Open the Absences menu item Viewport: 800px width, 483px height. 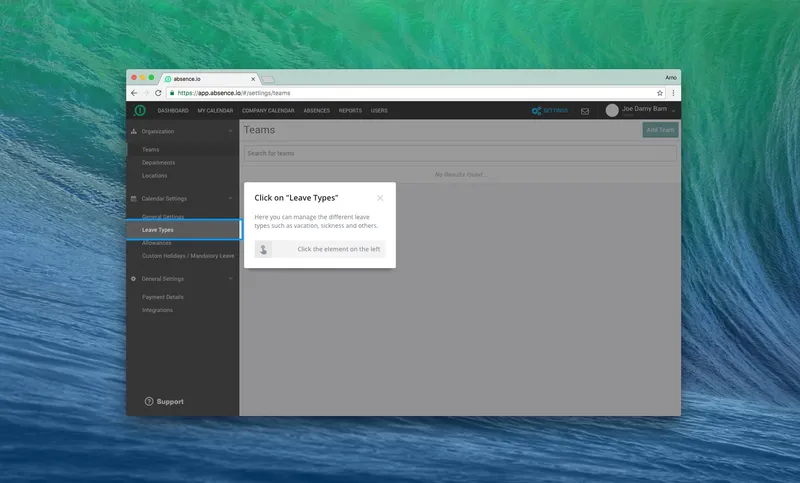point(316,111)
